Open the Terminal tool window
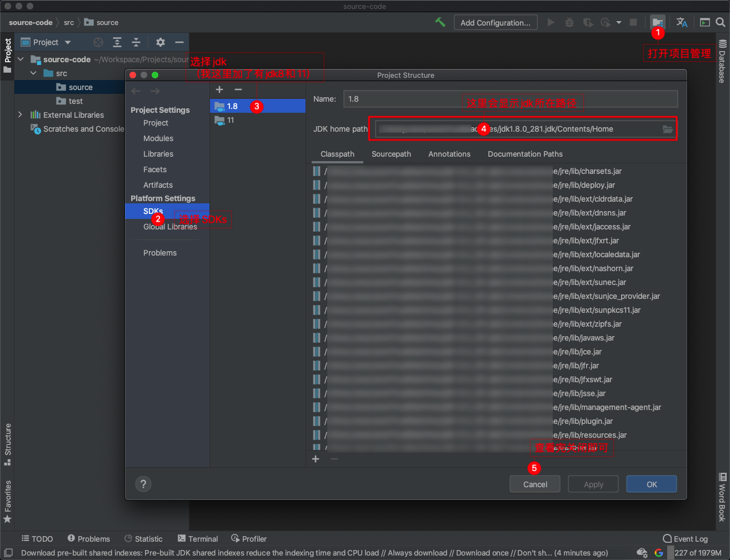This screenshot has width=730, height=560. (198, 539)
